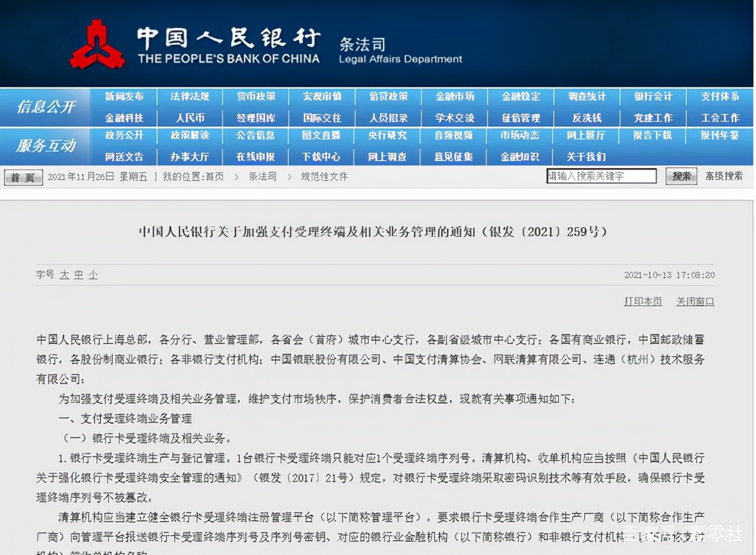Click the 打印本页 print link
This screenshot has width=756, height=555.
click(x=643, y=301)
